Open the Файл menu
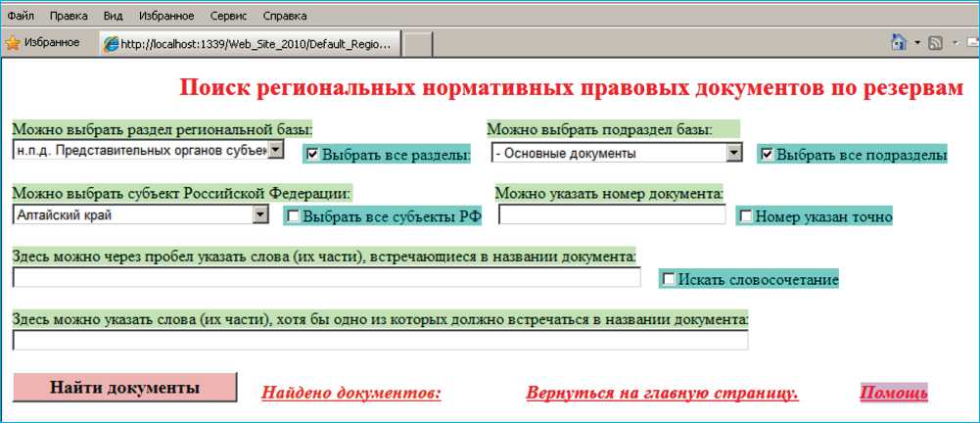The height and width of the screenshot is (423, 980). [21, 15]
